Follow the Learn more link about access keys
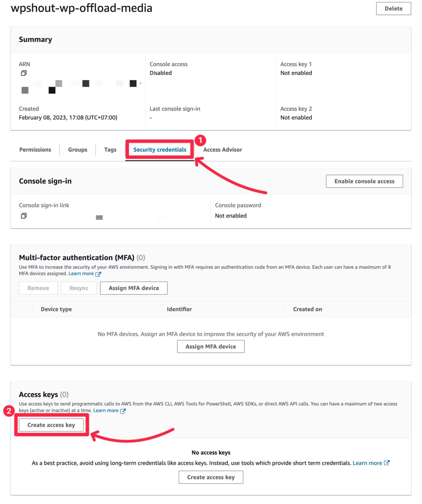 tap(106, 410)
